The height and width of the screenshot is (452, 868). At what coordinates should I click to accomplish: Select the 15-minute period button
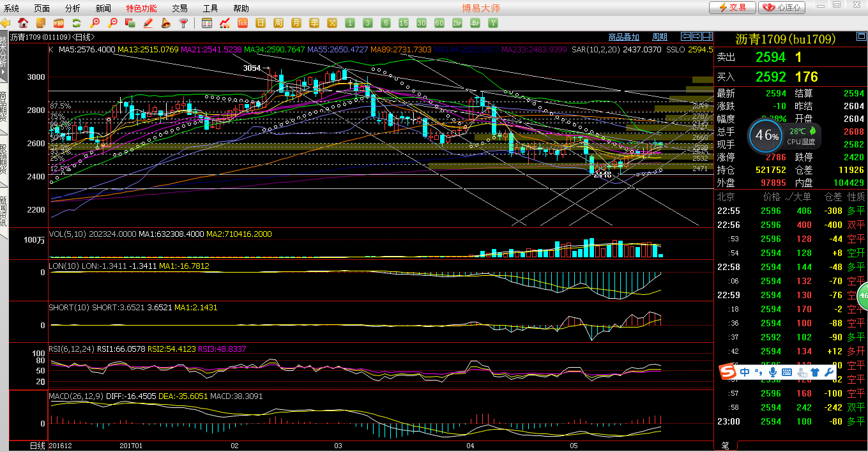point(404,23)
